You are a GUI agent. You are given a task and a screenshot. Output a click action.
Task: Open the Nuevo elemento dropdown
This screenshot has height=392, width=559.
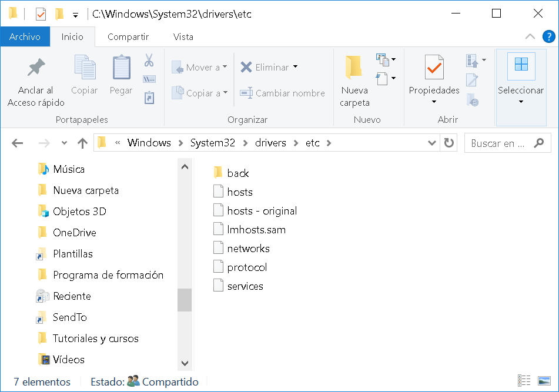click(386, 59)
